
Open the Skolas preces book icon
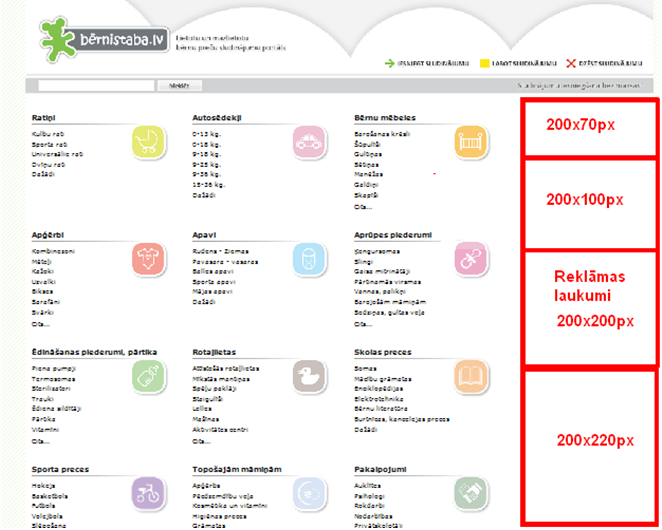(x=470, y=376)
